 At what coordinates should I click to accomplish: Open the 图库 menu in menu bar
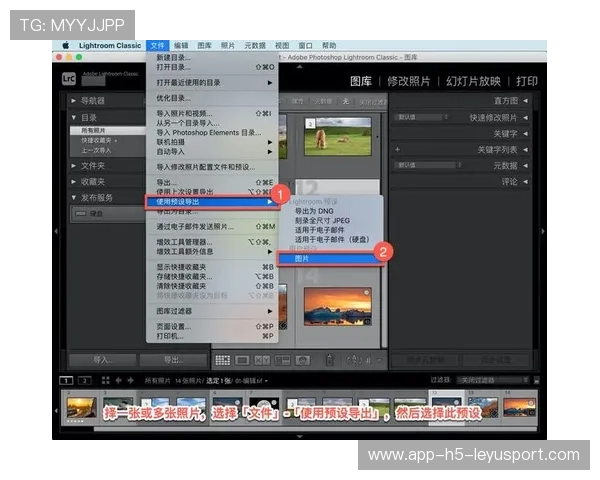(x=204, y=46)
